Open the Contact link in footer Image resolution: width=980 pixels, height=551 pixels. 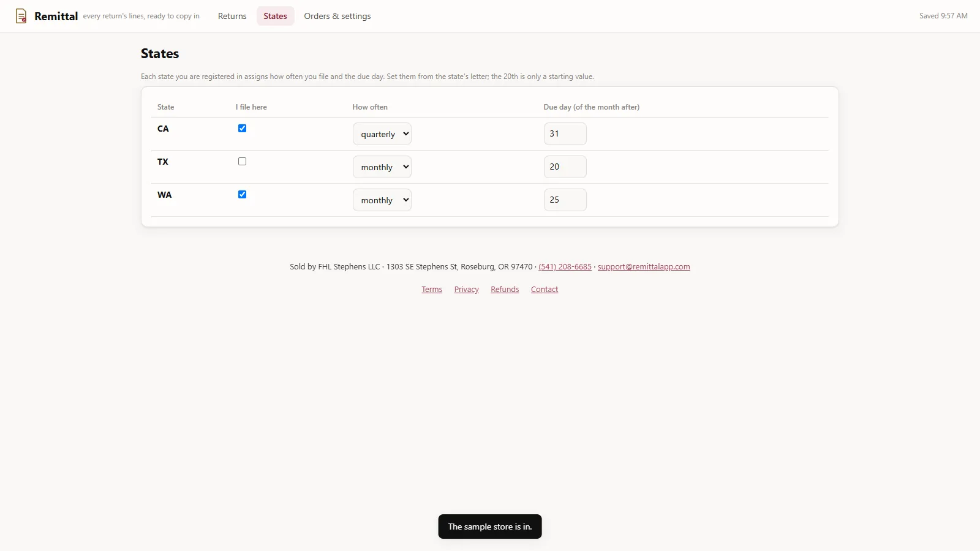click(545, 290)
